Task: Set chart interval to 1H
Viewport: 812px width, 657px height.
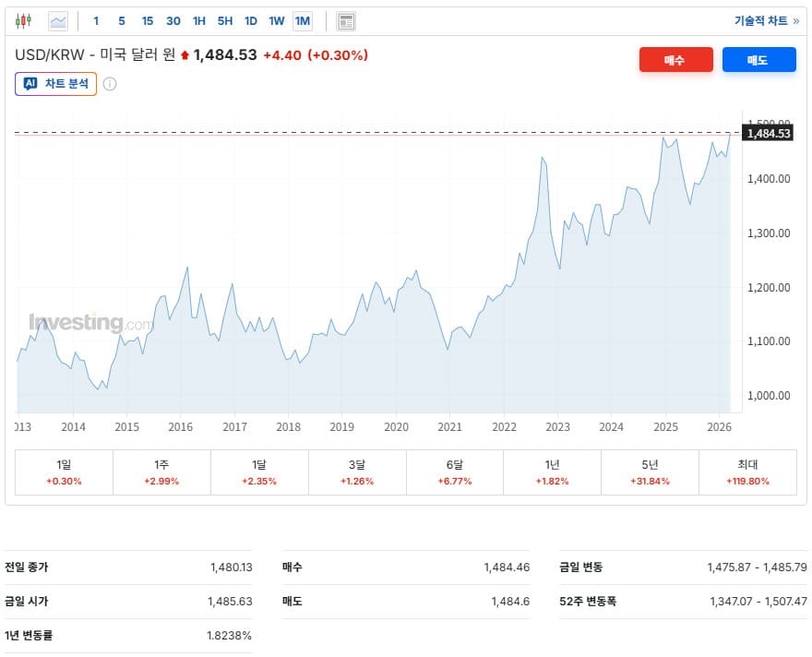Action: pos(199,20)
